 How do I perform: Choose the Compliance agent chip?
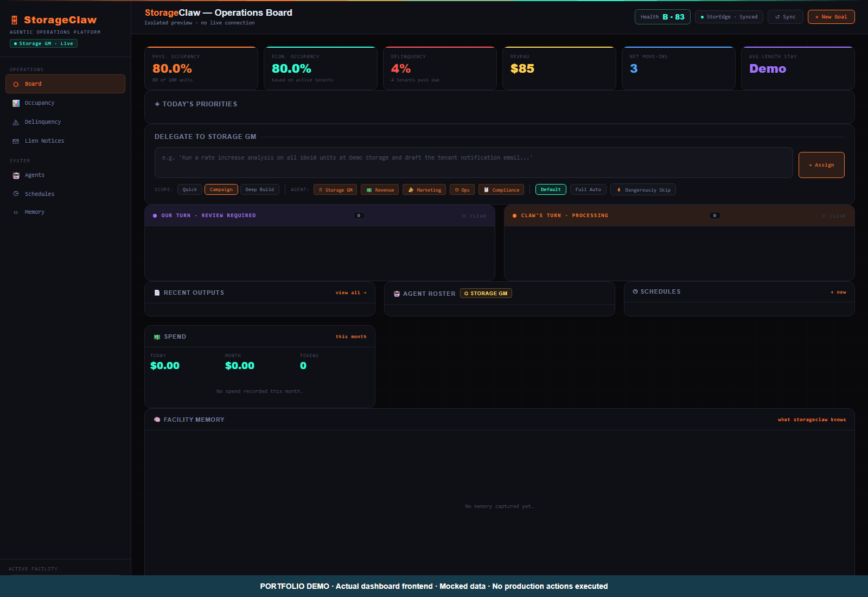(x=502, y=189)
